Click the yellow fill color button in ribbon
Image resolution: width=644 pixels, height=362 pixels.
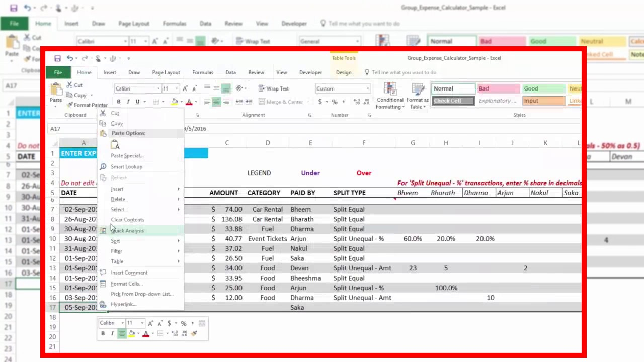coord(175,102)
